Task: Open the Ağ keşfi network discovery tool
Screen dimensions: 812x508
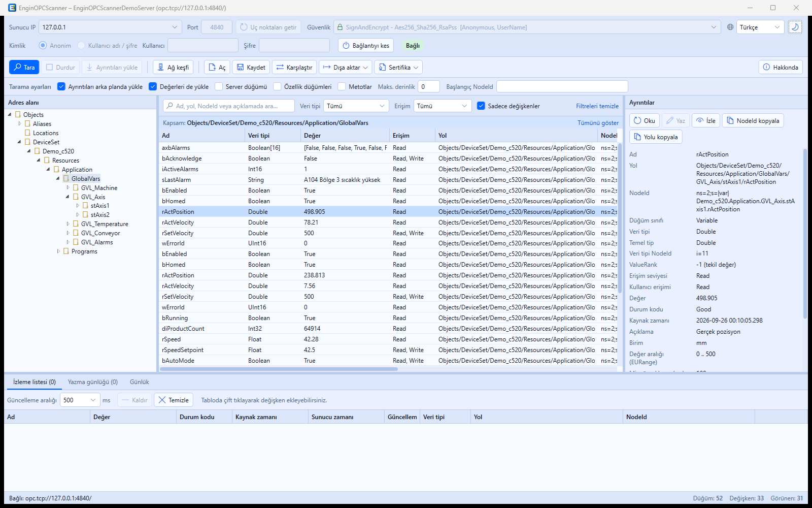Action: (x=173, y=67)
